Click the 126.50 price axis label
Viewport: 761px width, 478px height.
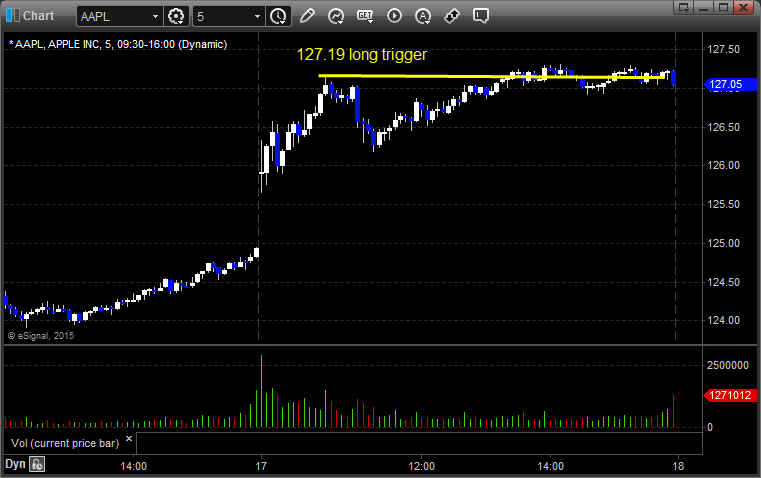coord(723,127)
